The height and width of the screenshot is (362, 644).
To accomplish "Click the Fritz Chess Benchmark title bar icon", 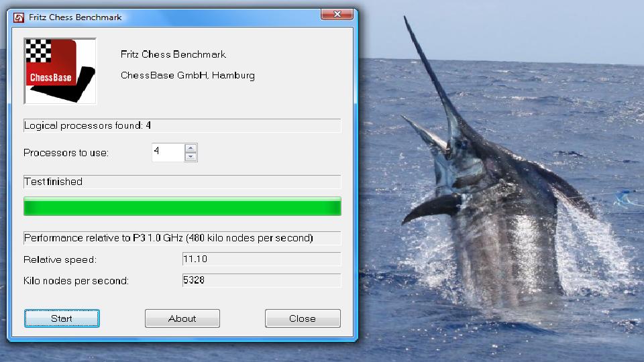I will click(19, 17).
